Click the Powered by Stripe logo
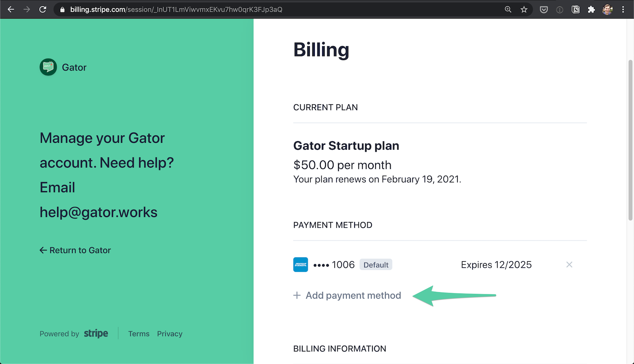Screen dimensions: 634x364 pyautogui.click(x=96, y=334)
